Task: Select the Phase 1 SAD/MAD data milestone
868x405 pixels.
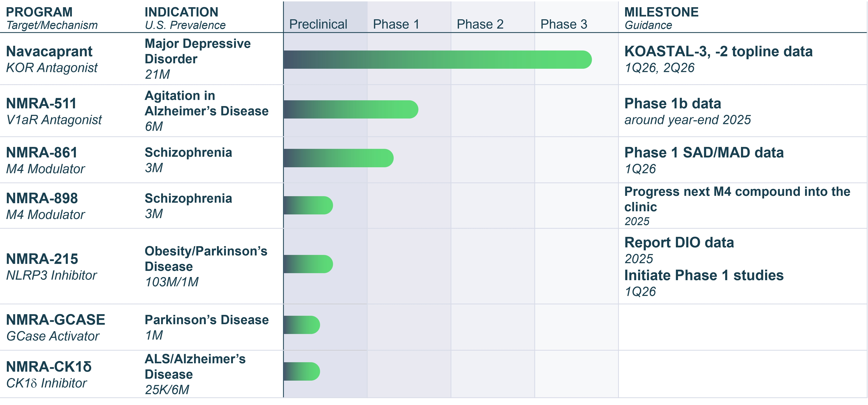Action: (x=704, y=153)
